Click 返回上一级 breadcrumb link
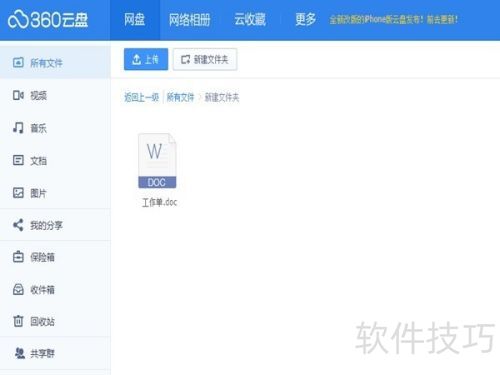500x375 pixels. 142,97
